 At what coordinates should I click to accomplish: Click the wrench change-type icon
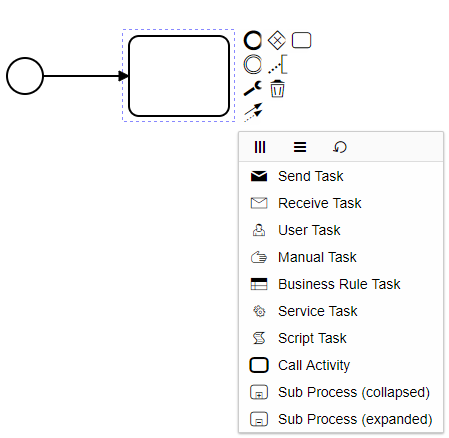pyautogui.click(x=253, y=88)
